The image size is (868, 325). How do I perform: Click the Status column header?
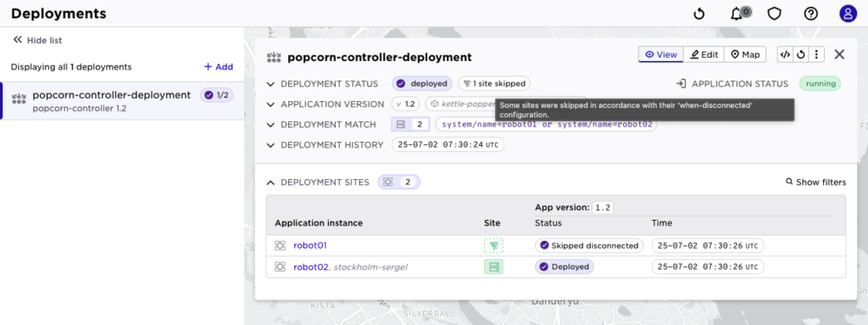548,223
